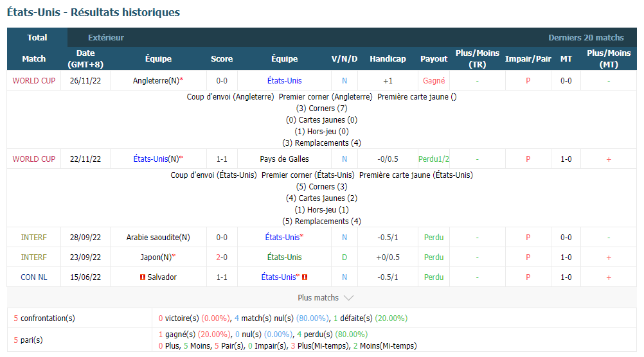Expand Plus matchs chevron

348,298
